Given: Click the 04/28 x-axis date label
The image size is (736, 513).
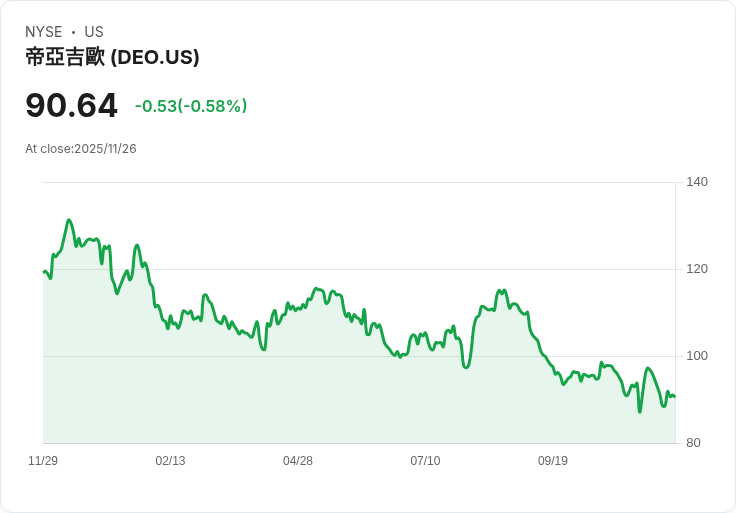Looking at the screenshot, I should tap(298, 461).
